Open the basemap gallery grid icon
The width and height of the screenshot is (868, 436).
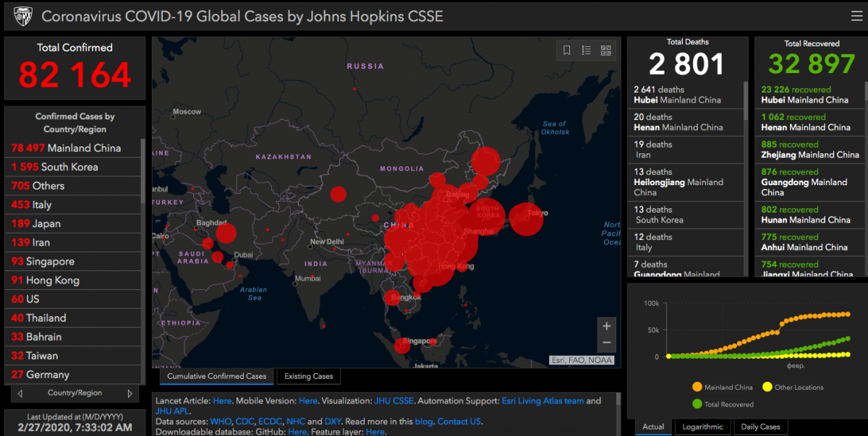click(606, 51)
